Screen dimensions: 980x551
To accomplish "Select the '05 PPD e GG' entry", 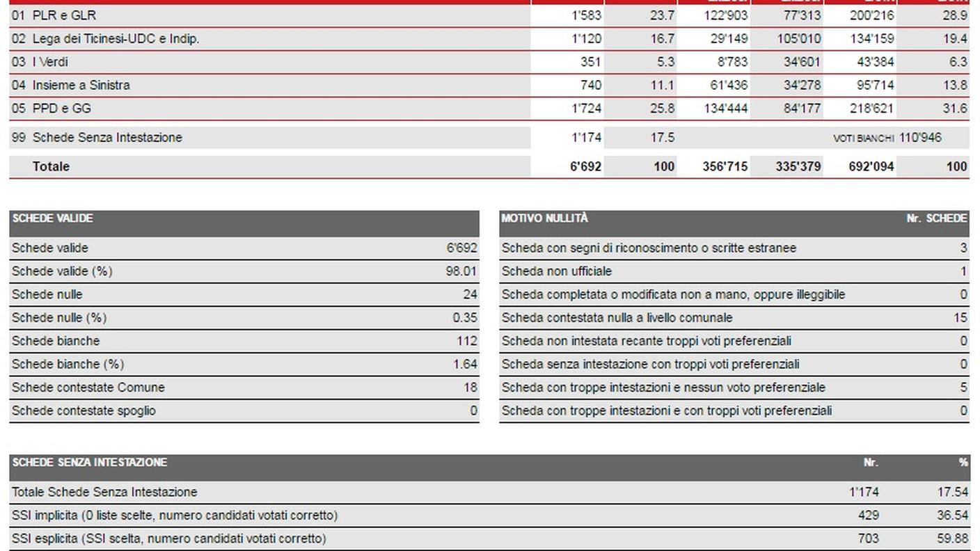I will tap(489, 109).
